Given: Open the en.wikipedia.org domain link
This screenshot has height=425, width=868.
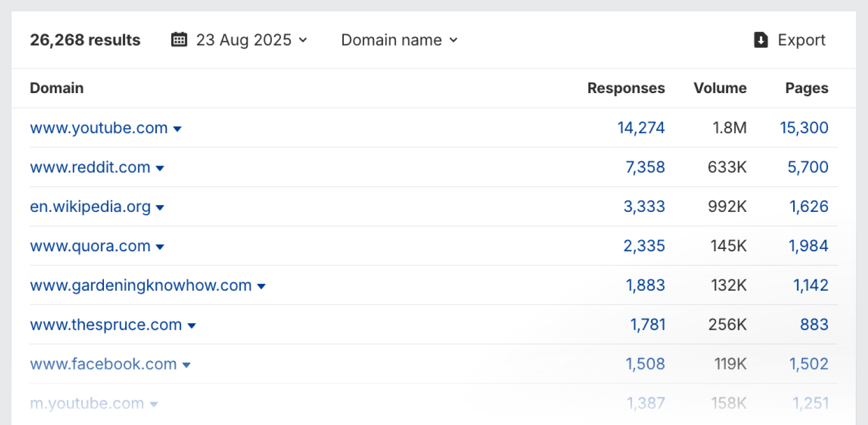Looking at the screenshot, I should [90, 207].
